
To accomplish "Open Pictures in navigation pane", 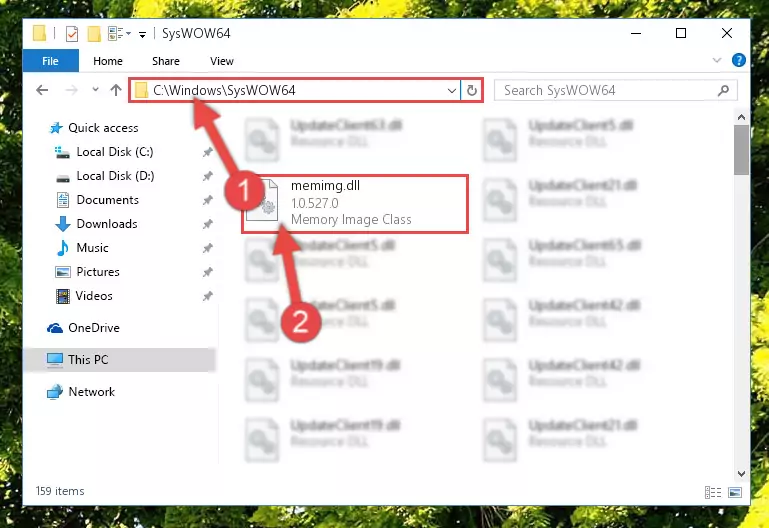I will coord(98,272).
